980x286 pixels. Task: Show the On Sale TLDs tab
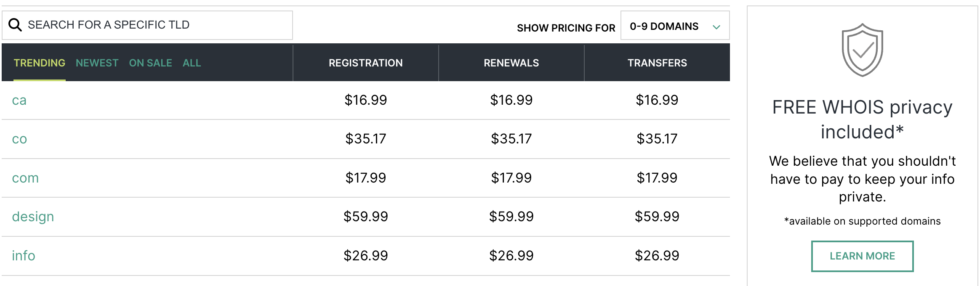coord(150,63)
